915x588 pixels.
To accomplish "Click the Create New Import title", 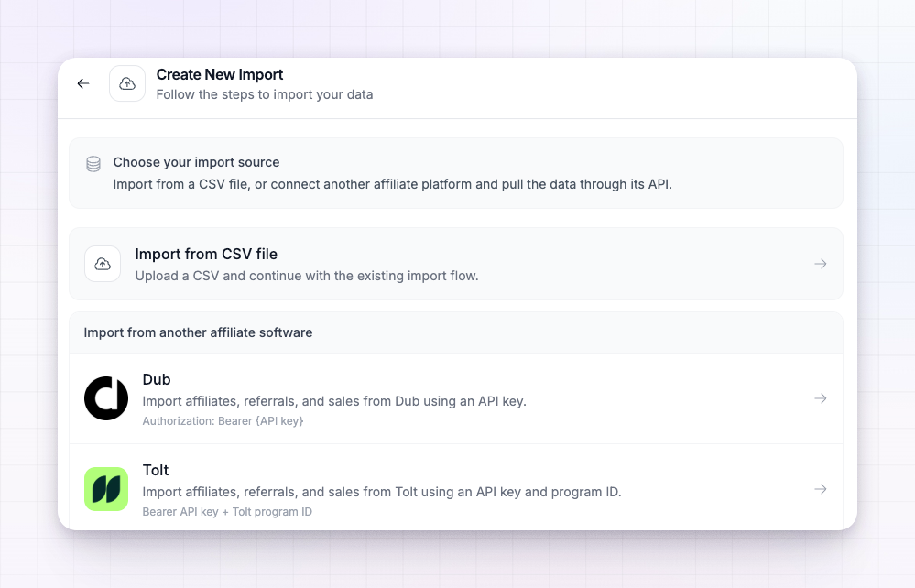I will (220, 75).
